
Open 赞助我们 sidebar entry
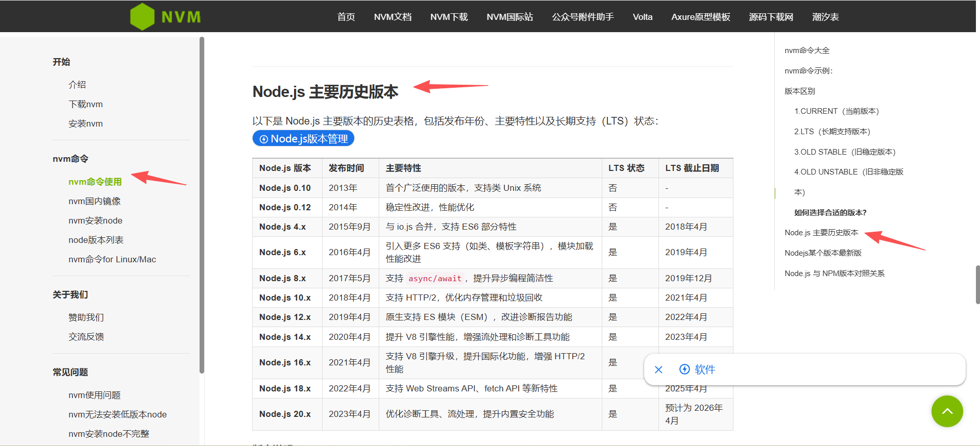tap(86, 317)
